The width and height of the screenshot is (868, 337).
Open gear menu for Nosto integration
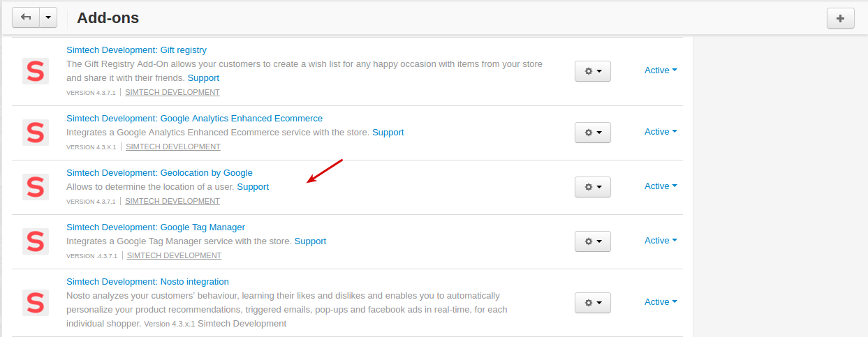click(x=593, y=303)
